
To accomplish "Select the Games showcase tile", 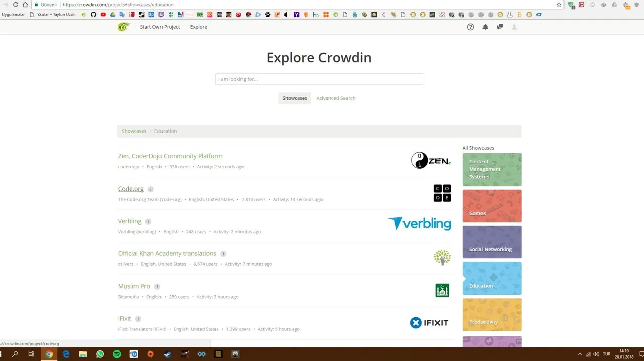I will pos(492,206).
